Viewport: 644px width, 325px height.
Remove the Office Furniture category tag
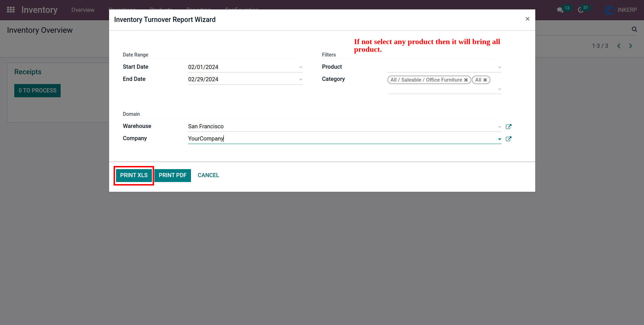466,80
